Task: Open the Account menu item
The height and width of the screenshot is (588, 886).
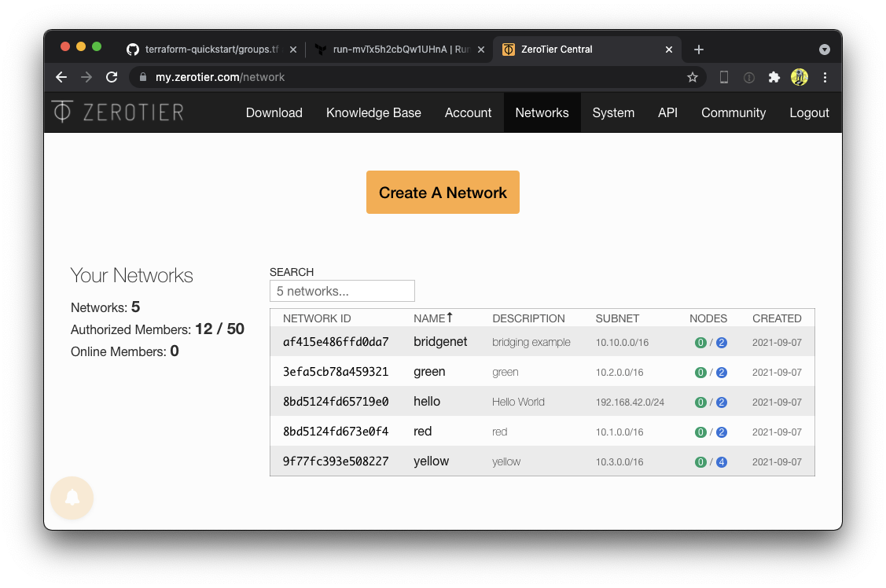Action: coord(468,113)
